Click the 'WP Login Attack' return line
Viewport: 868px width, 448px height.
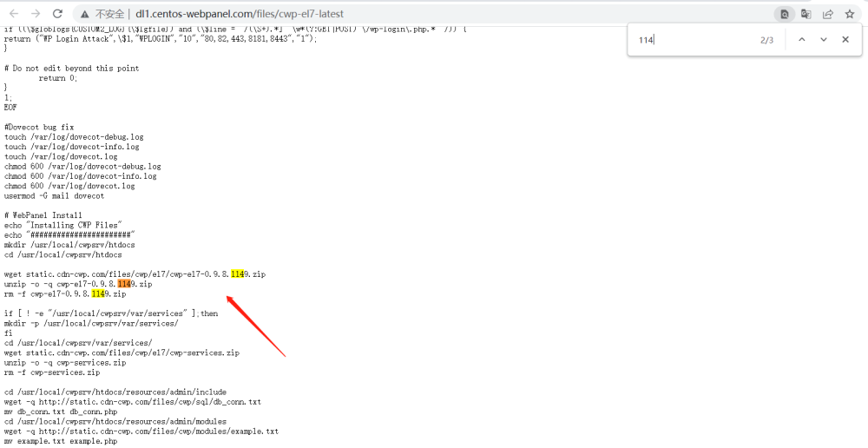161,39
